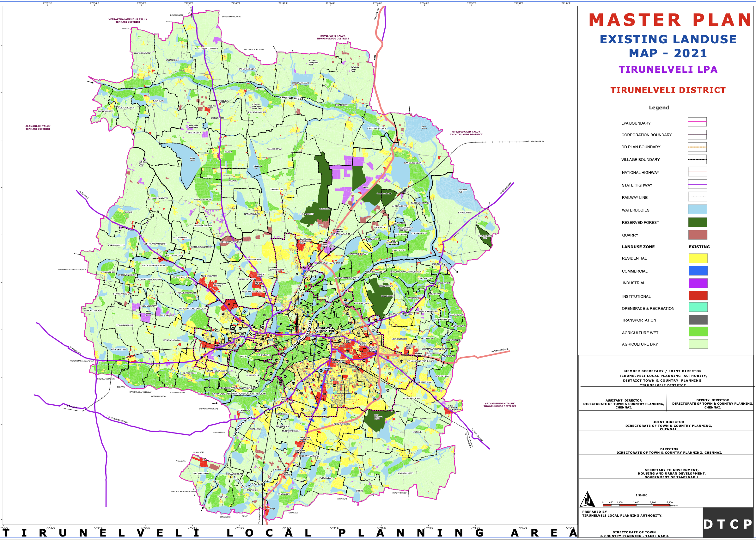756x540 pixels.
Task: Click the REDDIYARPATTI village label
Action: point(342,424)
